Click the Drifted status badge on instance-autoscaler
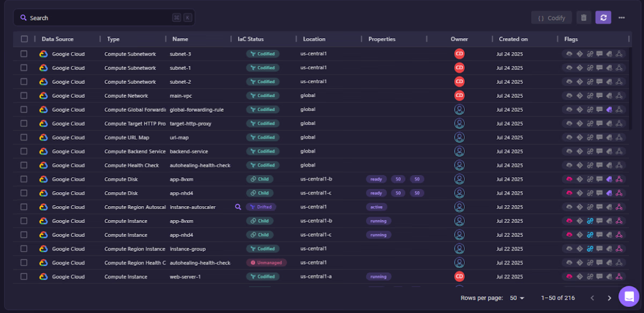Image resolution: width=644 pixels, height=313 pixels. pos(261,207)
